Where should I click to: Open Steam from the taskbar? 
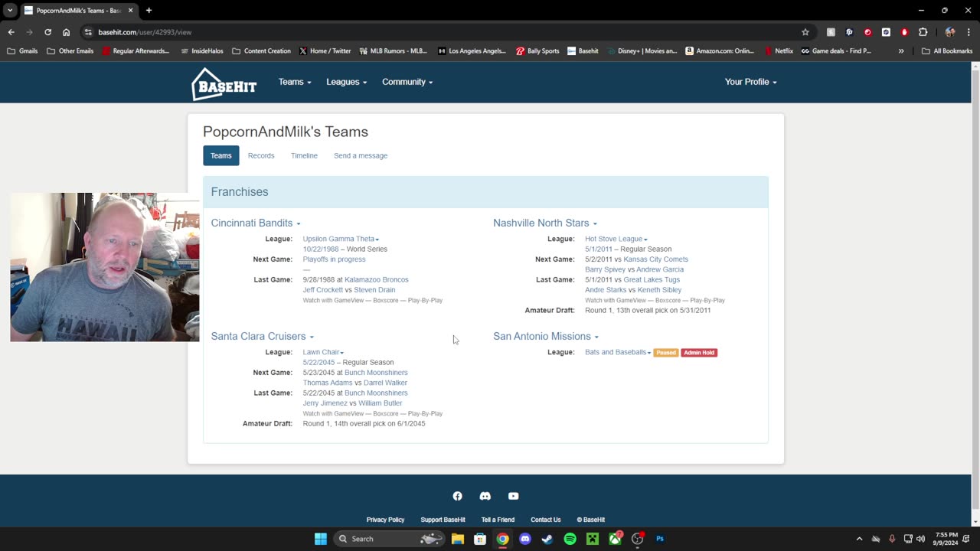pyautogui.click(x=547, y=539)
